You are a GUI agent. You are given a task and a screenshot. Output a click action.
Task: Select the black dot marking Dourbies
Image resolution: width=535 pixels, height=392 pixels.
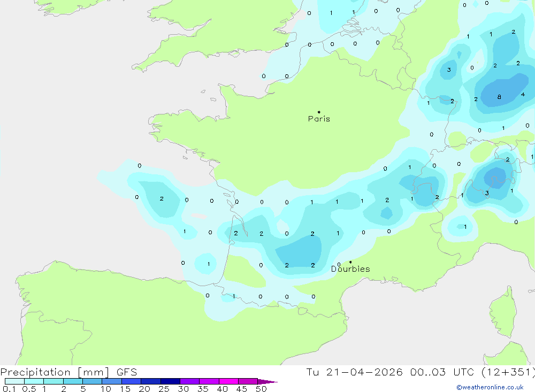click(x=350, y=262)
